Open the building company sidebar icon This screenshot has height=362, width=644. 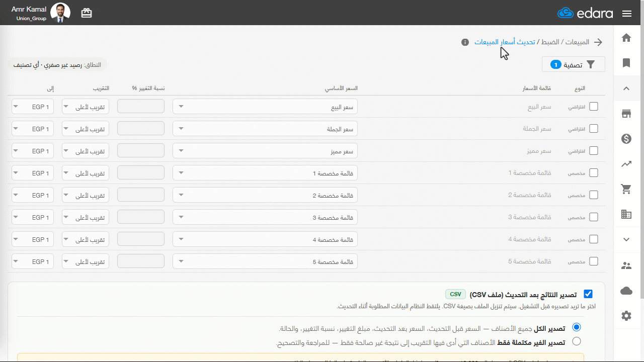tap(626, 214)
